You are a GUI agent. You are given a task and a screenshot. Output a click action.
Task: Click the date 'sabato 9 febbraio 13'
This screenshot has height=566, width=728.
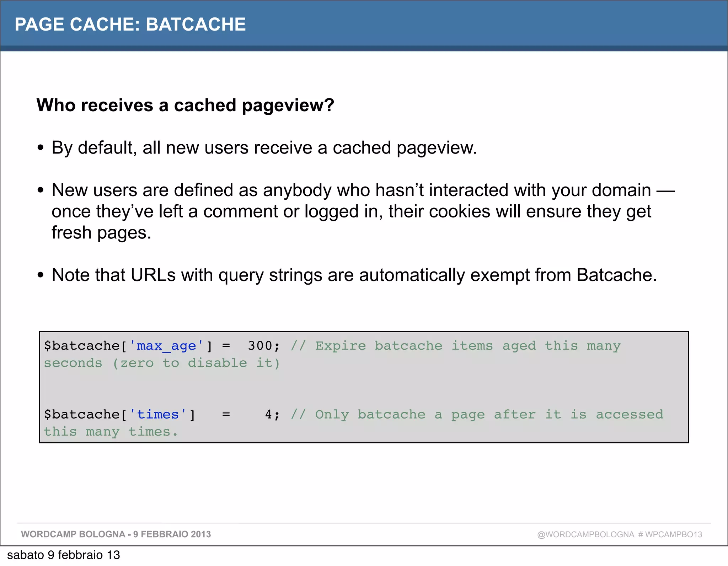64,555
